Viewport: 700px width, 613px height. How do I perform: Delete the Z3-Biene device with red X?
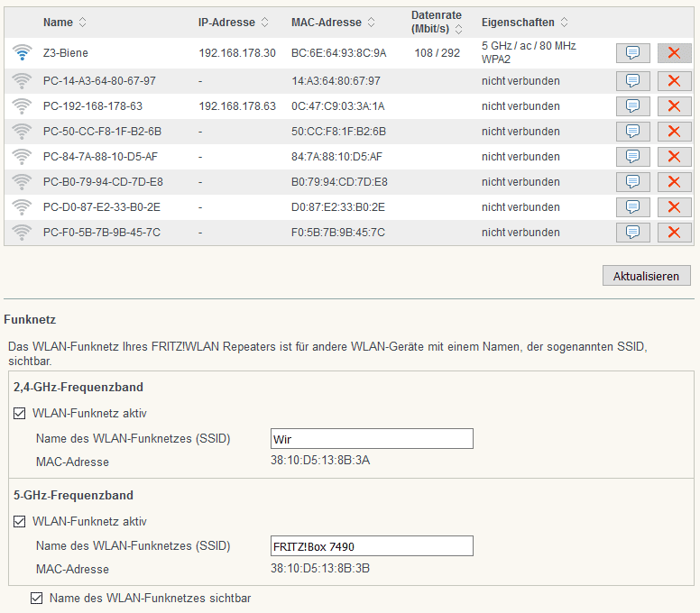click(x=674, y=53)
